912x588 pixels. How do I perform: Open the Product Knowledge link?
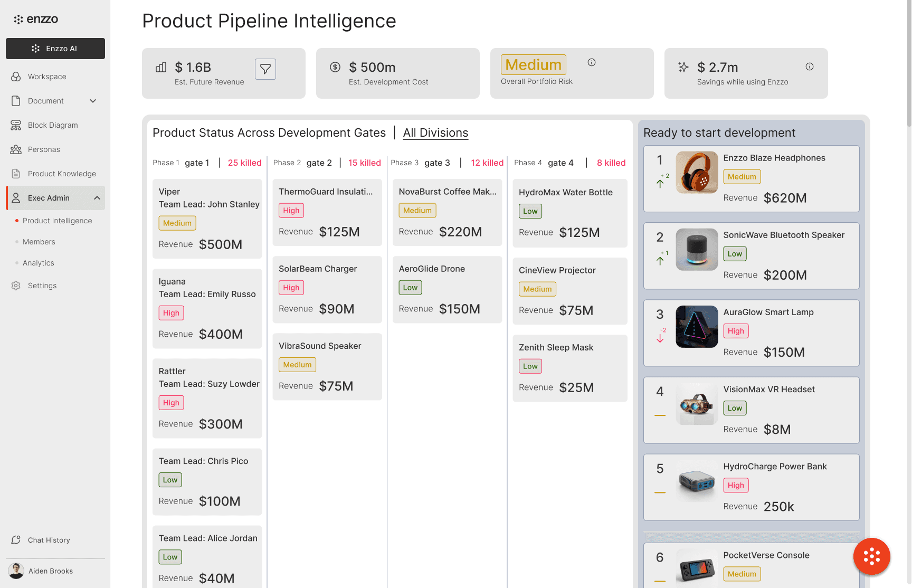point(62,174)
